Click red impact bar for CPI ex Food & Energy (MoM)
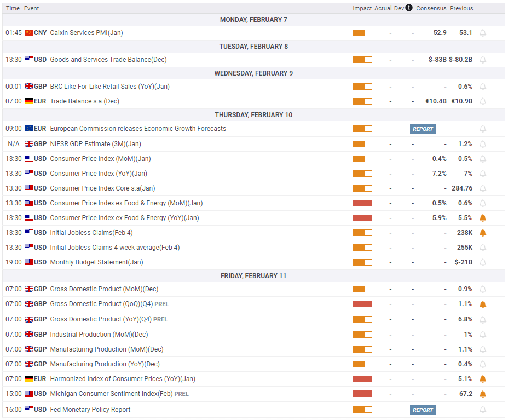This screenshot has height=420, width=508. tap(362, 203)
